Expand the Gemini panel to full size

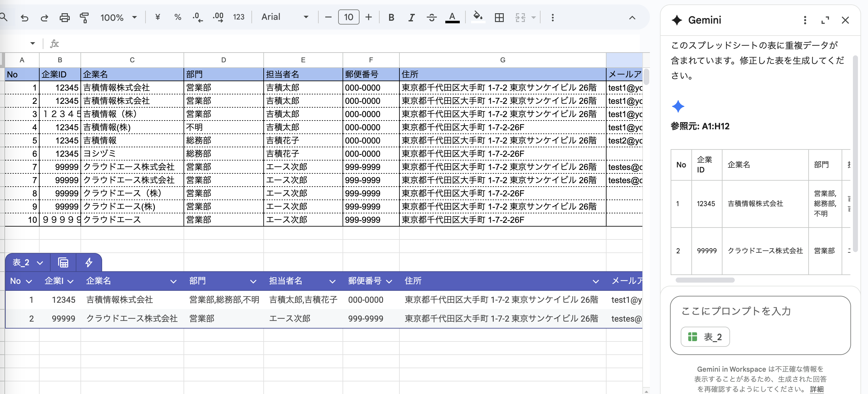click(825, 20)
